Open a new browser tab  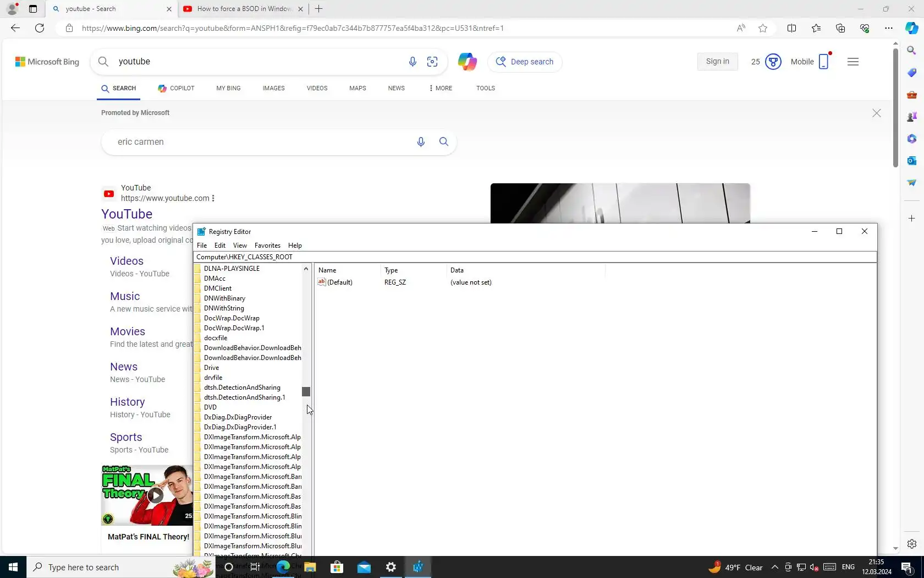319,9
